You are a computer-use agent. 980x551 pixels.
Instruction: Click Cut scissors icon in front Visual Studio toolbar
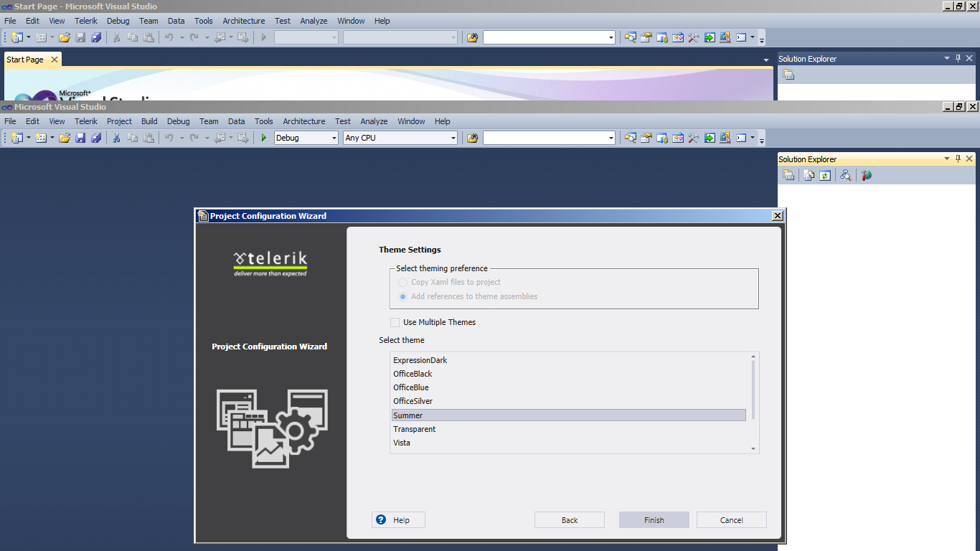pyautogui.click(x=116, y=138)
